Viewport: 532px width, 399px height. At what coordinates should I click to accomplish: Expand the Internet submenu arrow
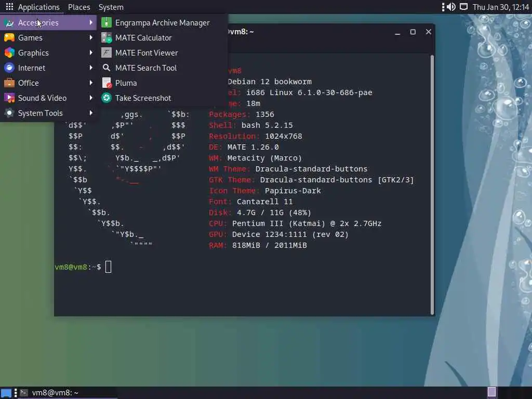pyautogui.click(x=91, y=68)
